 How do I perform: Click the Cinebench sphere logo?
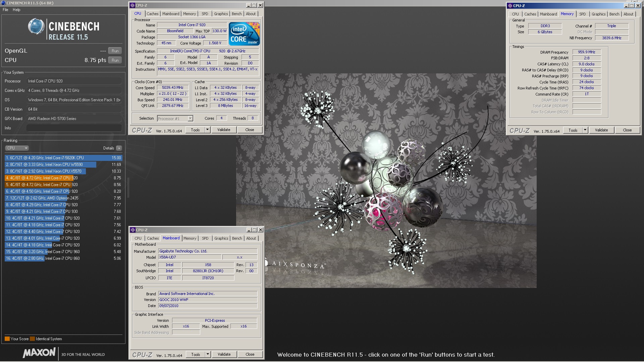pos(36,26)
